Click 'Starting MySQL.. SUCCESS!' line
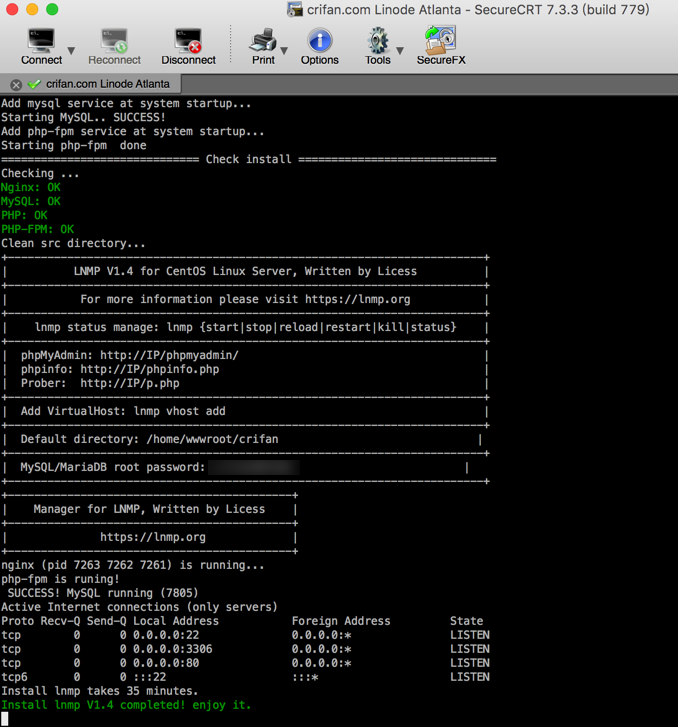Screen dimensions: 678x727 pos(83,117)
